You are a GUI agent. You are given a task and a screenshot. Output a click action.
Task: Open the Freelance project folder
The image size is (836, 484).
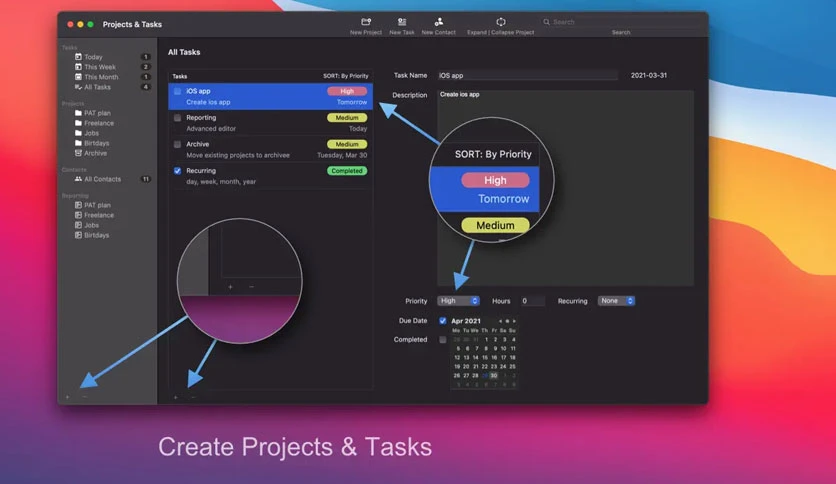(99, 123)
